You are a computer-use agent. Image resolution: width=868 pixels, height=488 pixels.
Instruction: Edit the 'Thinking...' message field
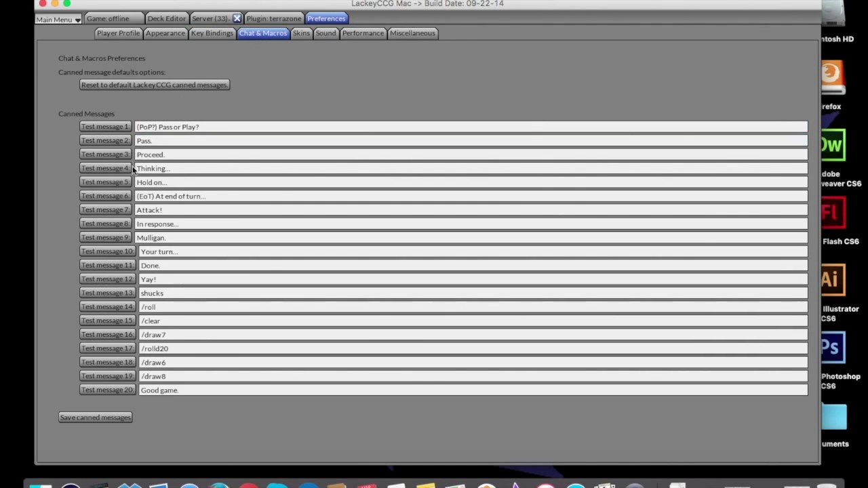(x=471, y=168)
